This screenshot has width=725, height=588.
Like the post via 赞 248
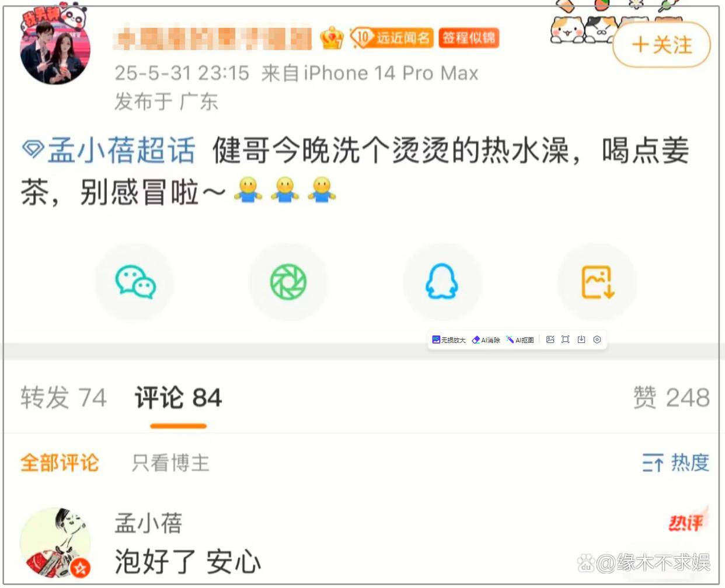[671, 398]
